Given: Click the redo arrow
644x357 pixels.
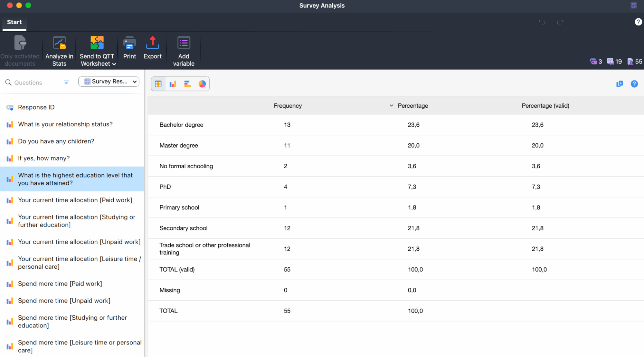Looking at the screenshot, I should (560, 22).
